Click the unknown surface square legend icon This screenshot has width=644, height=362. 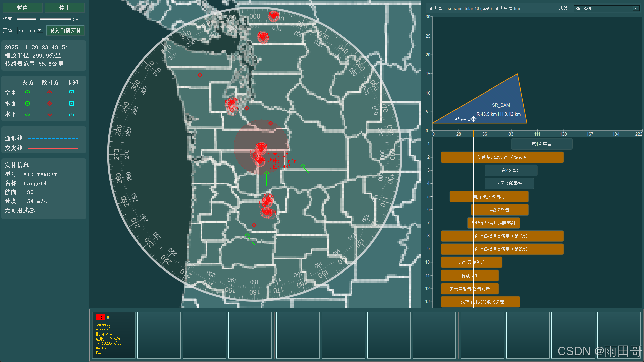tap(72, 103)
